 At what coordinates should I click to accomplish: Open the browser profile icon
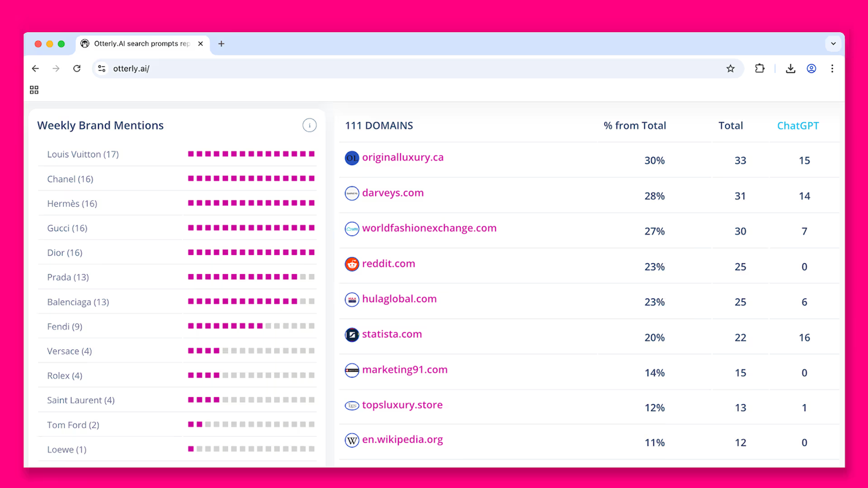pos(811,69)
